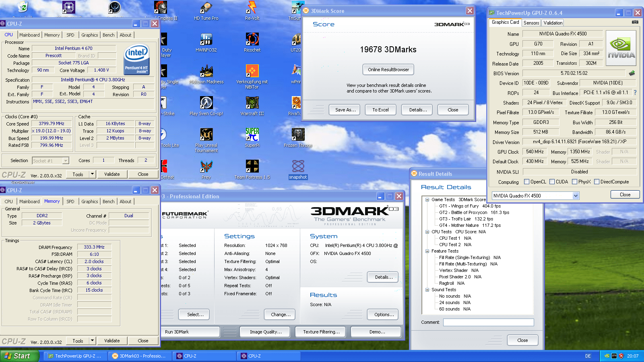Open the Bench tab in CPU-Z processor window
The height and width of the screenshot is (362, 644).
point(108,35)
